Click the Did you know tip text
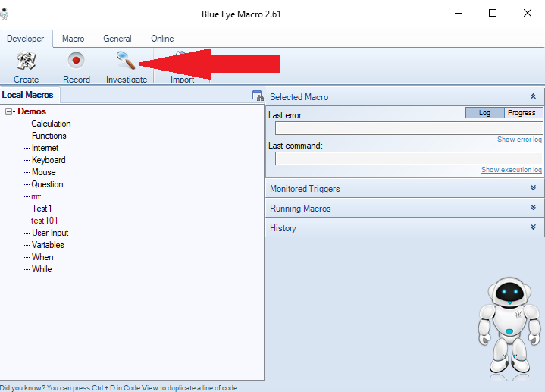This screenshot has width=545, height=392. pos(119,387)
